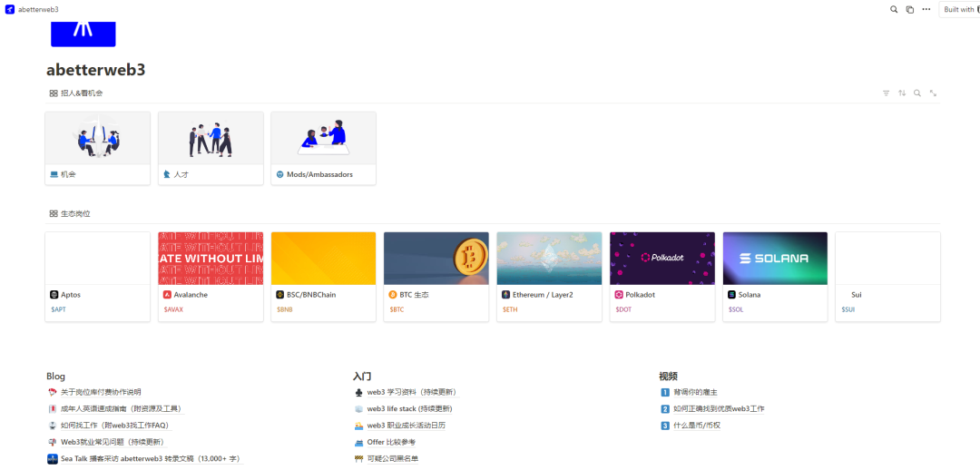Click the pink Polkadot icon in card title
980x470 pixels.
pos(619,294)
